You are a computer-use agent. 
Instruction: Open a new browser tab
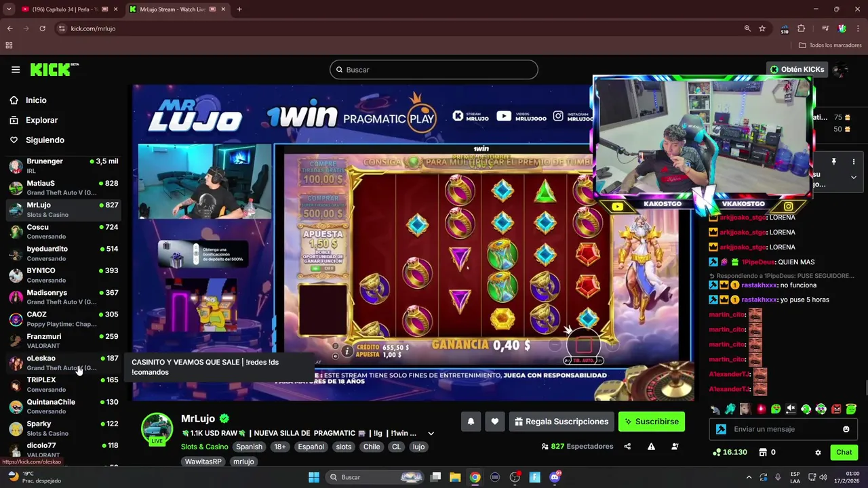click(x=239, y=9)
